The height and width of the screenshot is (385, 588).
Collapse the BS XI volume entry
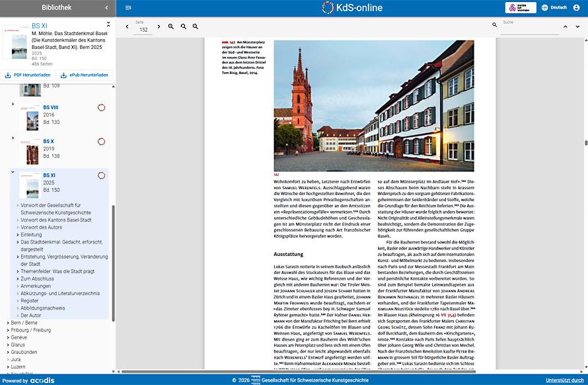pos(13,171)
